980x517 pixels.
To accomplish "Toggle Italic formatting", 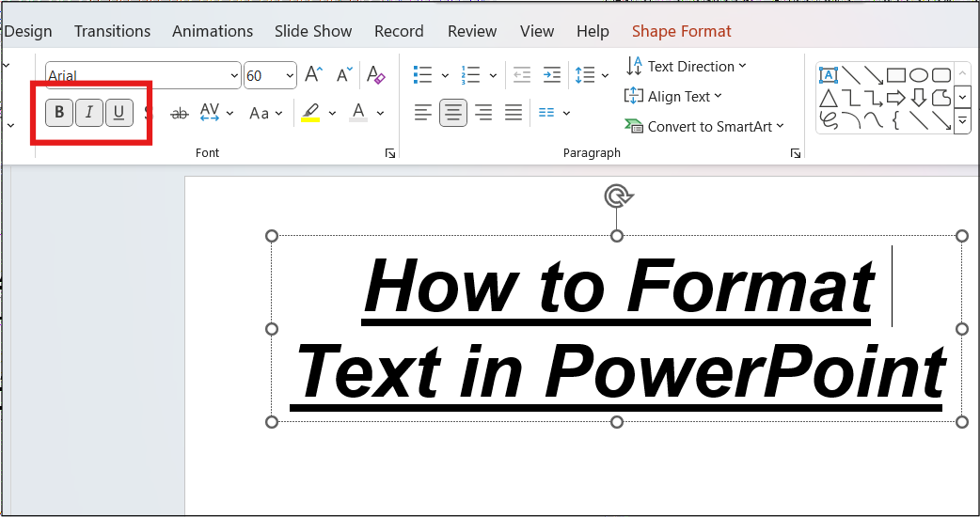I will [89, 113].
